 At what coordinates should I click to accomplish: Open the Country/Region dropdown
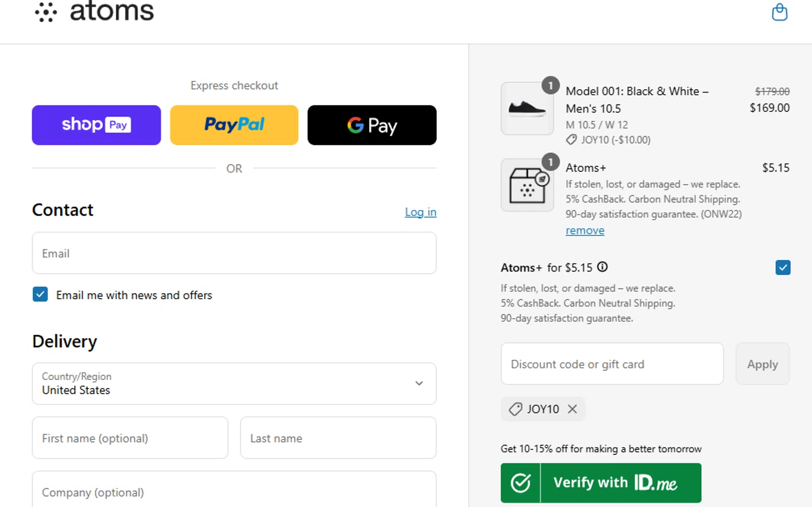pyautogui.click(x=234, y=384)
